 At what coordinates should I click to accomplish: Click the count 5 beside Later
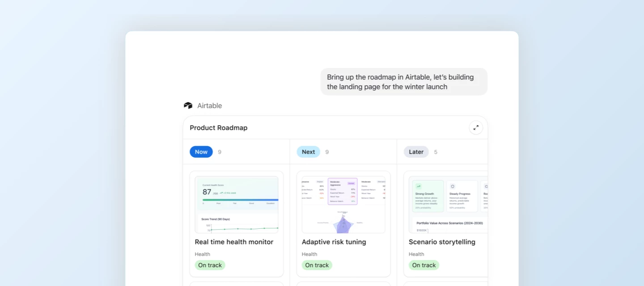pyautogui.click(x=436, y=152)
